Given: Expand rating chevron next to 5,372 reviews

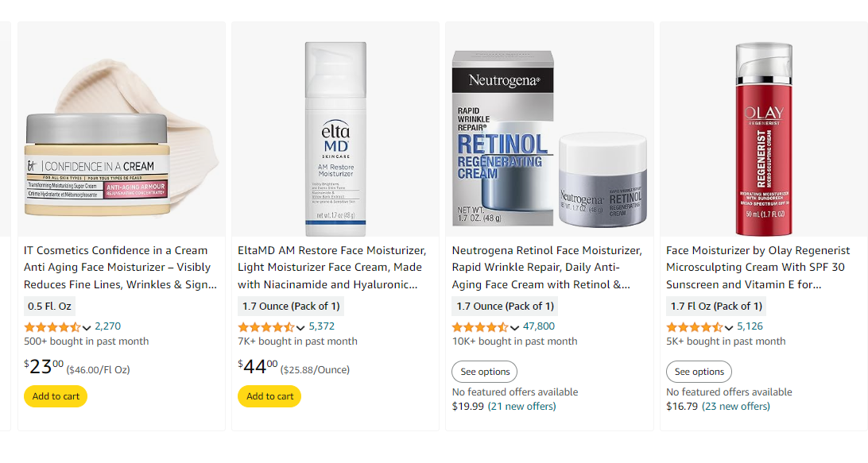Looking at the screenshot, I should (300, 328).
